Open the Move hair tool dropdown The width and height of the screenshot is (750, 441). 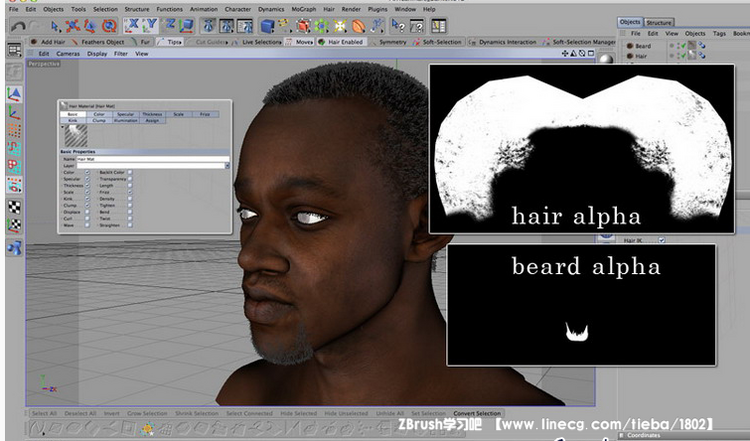[x=299, y=42]
